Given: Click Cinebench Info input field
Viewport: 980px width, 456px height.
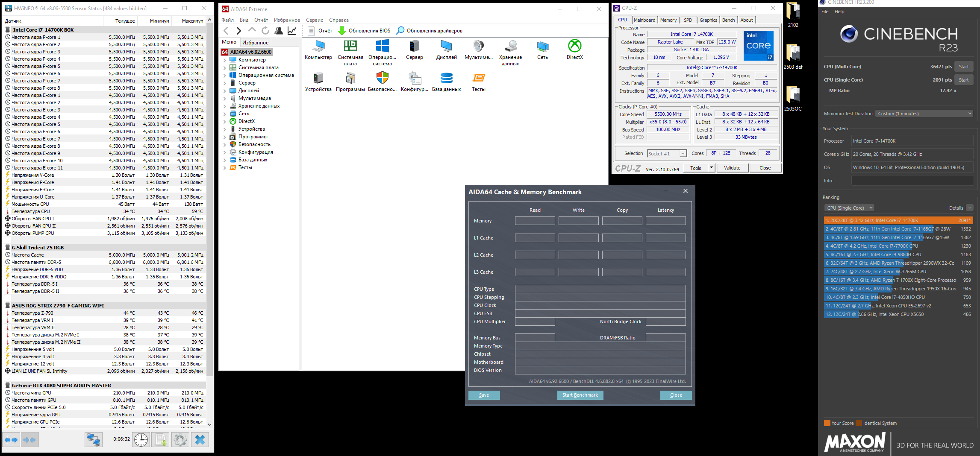Looking at the screenshot, I should click(912, 181).
